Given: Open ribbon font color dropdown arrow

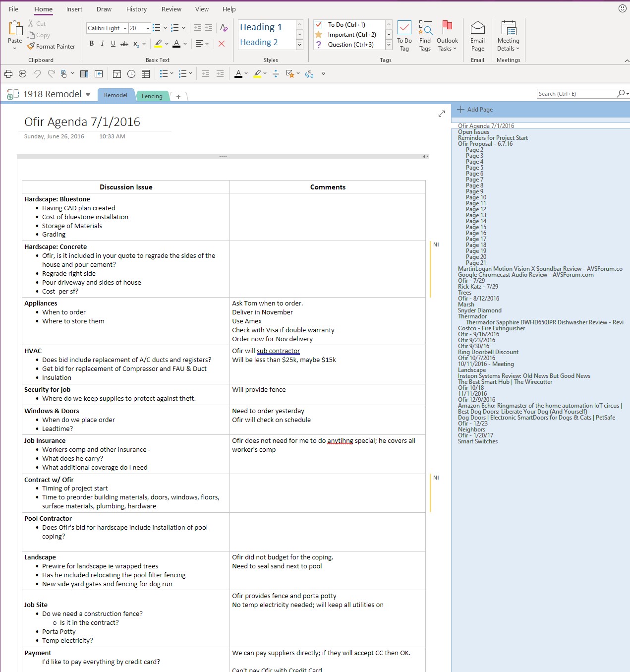Looking at the screenshot, I should pyautogui.click(x=185, y=44).
